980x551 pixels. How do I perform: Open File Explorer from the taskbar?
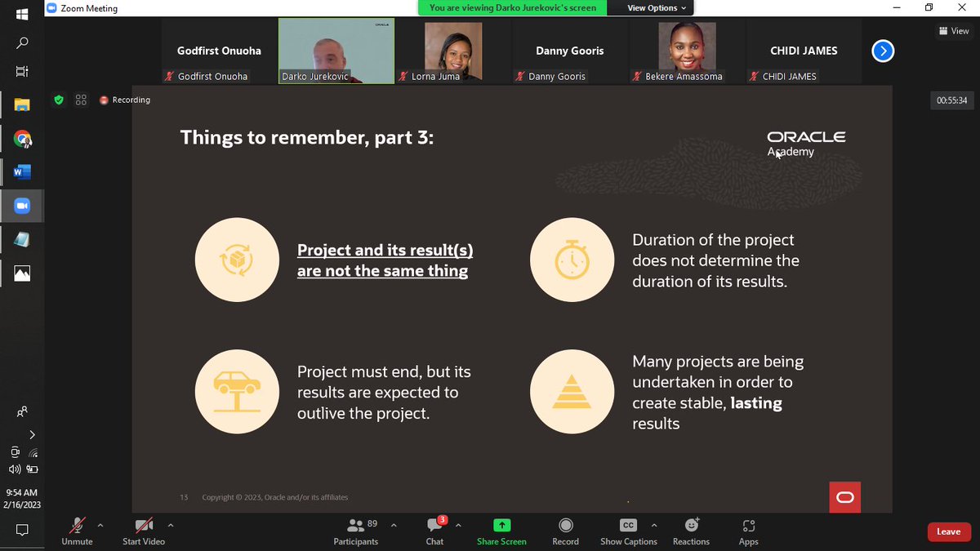click(22, 104)
